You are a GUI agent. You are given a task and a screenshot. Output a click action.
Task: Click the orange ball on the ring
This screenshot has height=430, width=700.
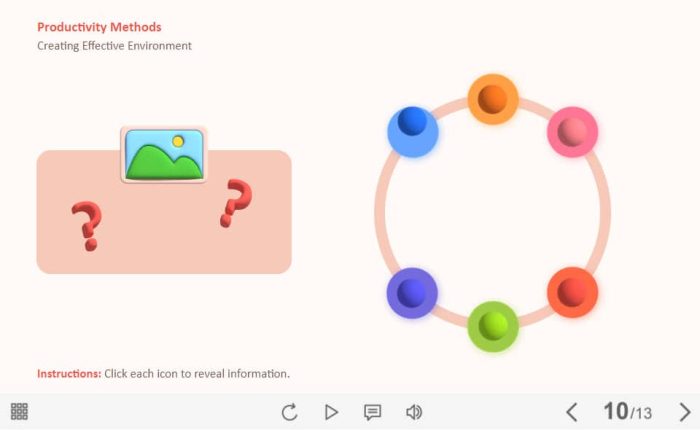tap(493, 99)
